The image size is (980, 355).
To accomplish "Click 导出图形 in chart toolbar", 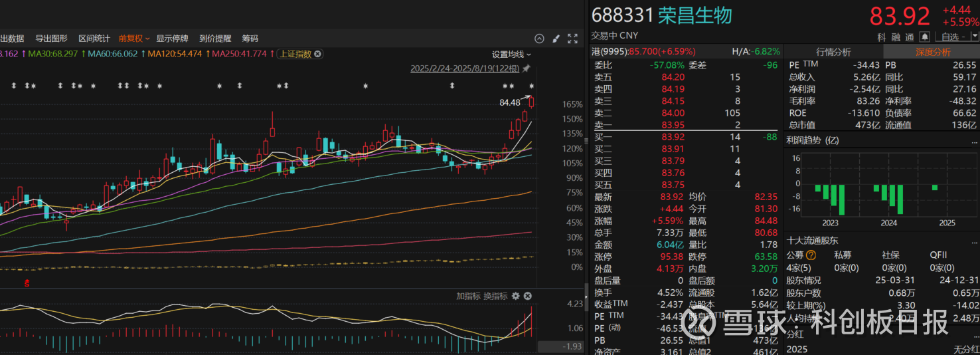I will (51, 39).
